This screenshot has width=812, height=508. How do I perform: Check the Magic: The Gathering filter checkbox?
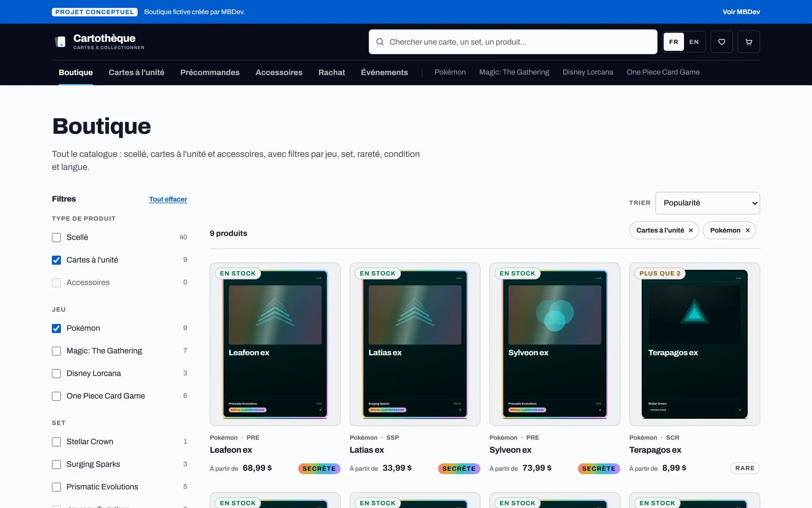[x=56, y=351]
